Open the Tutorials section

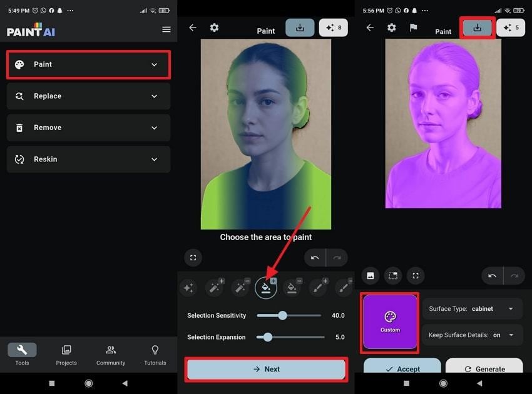(x=155, y=355)
